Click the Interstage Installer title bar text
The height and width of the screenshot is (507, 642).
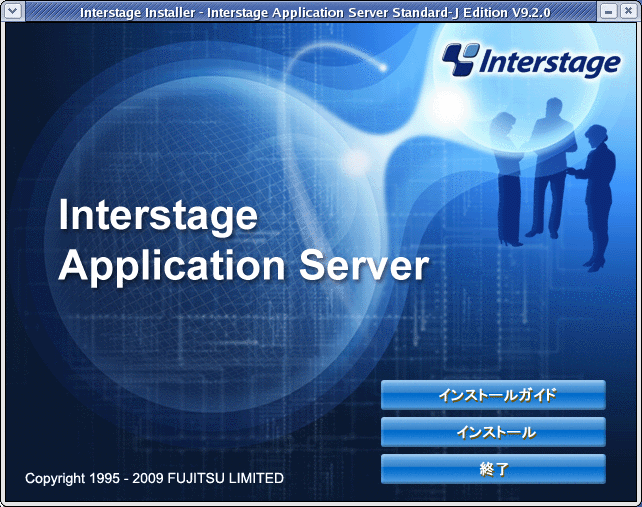click(x=315, y=12)
